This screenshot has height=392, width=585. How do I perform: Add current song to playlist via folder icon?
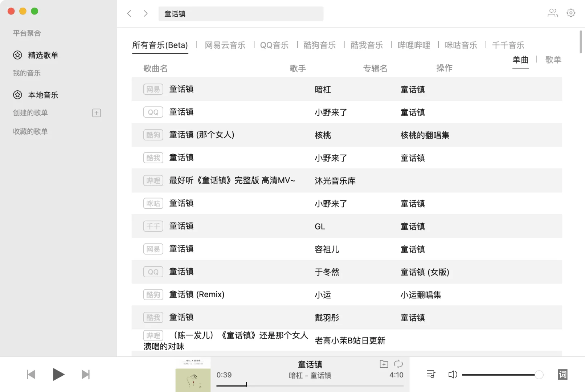point(384,364)
